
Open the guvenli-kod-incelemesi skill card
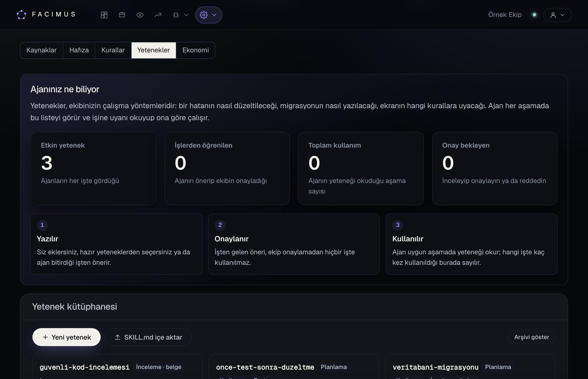[x=117, y=367]
